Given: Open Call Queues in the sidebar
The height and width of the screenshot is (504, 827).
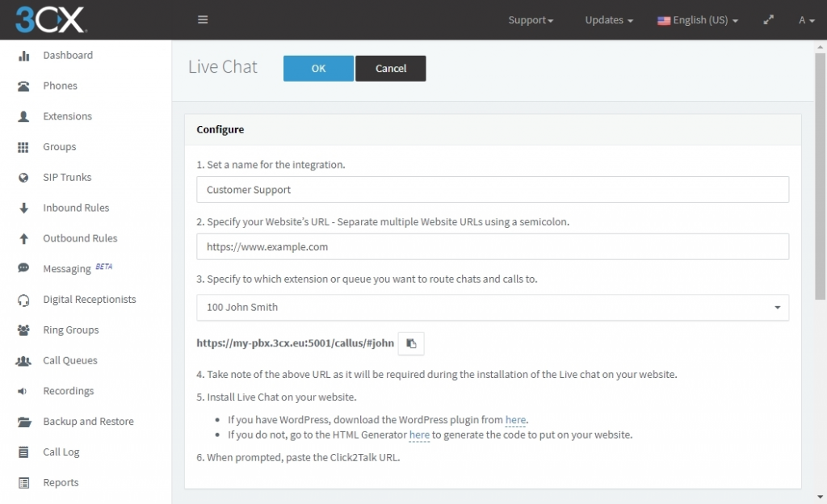Looking at the screenshot, I should (70, 360).
